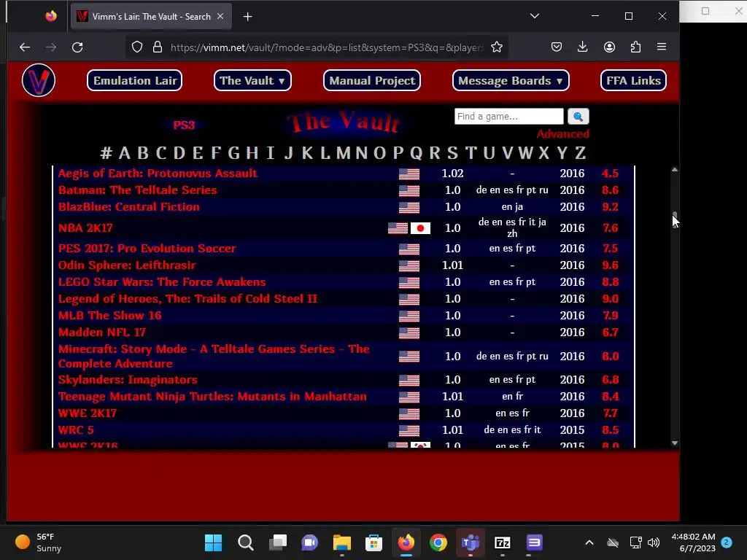
Task: Open the Windows Start menu
Action: 214,542
